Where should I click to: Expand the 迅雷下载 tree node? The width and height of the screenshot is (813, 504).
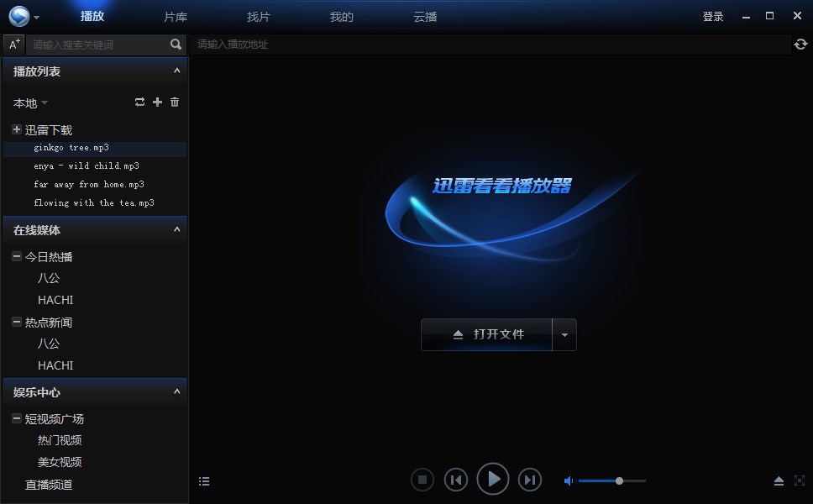(17, 129)
